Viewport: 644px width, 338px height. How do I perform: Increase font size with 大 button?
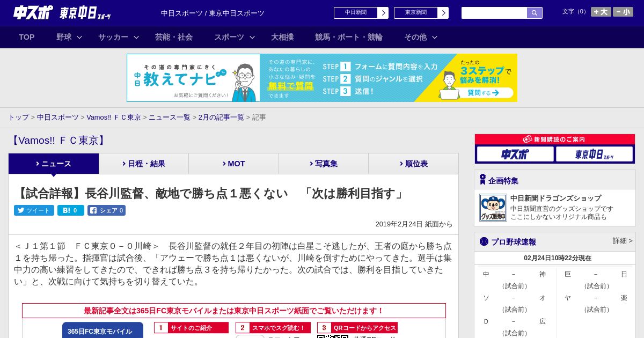click(601, 12)
